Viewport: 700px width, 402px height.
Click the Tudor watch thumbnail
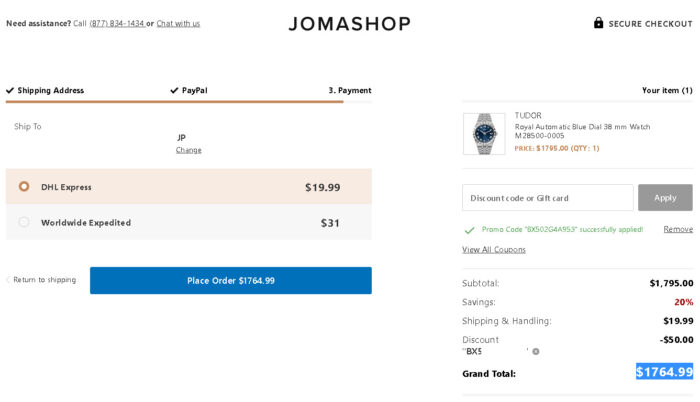click(484, 133)
